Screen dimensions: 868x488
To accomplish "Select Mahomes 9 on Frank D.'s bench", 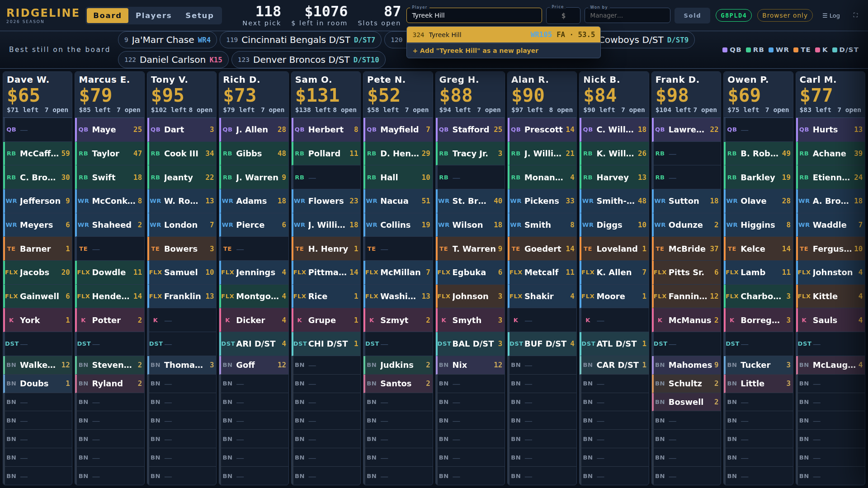I will point(686,365).
